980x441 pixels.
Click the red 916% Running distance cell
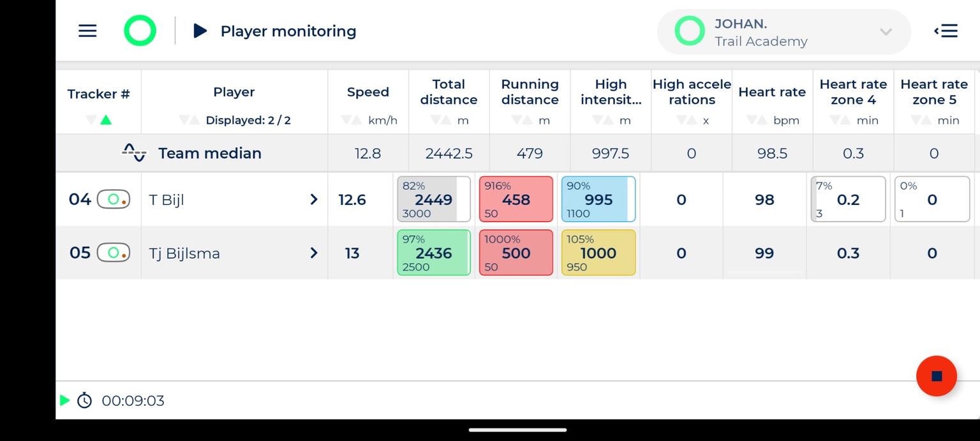(516, 198)
